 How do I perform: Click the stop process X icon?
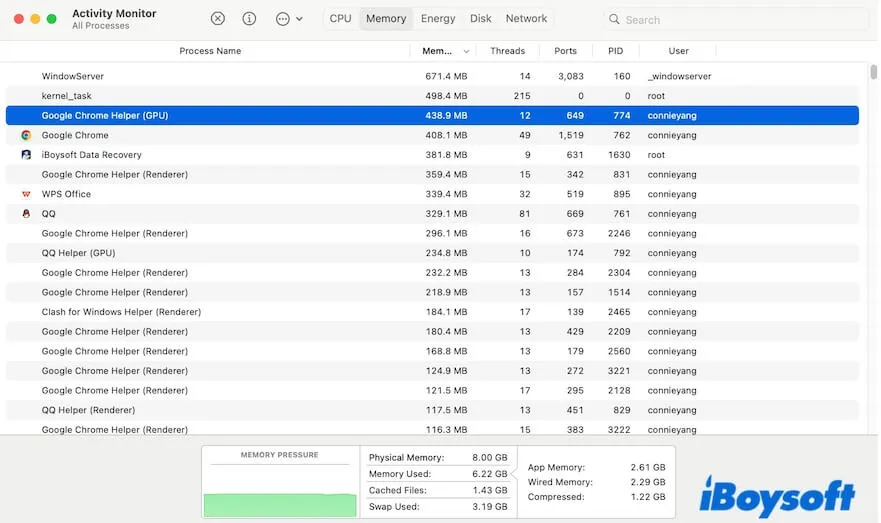click(x=218, y=19)
